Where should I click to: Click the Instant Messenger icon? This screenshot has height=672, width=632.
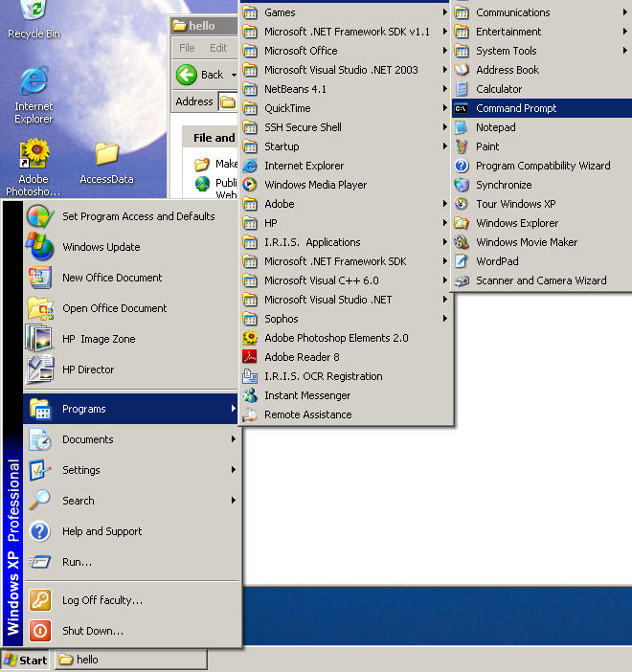[250, 395]
